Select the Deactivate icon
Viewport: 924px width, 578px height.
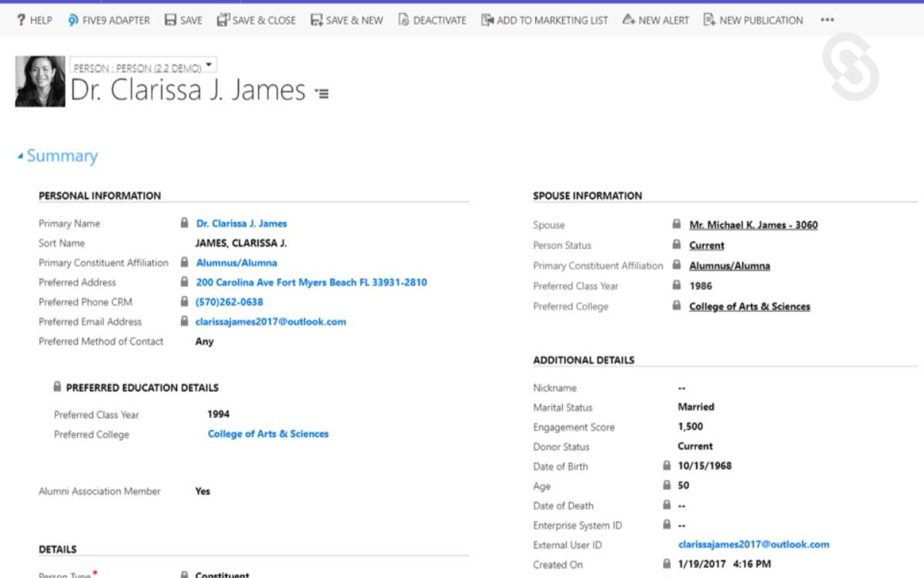tap(403, 19)
